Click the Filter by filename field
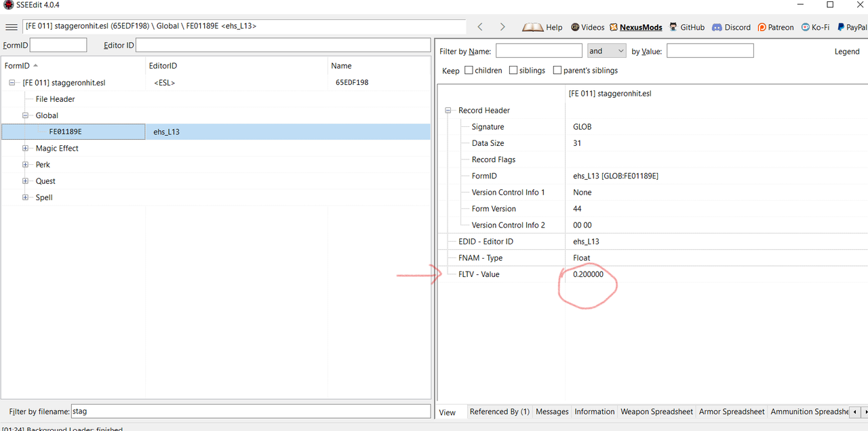Image resolution: width=868 pixels, height=431 pixels. [x=250, y=411]
